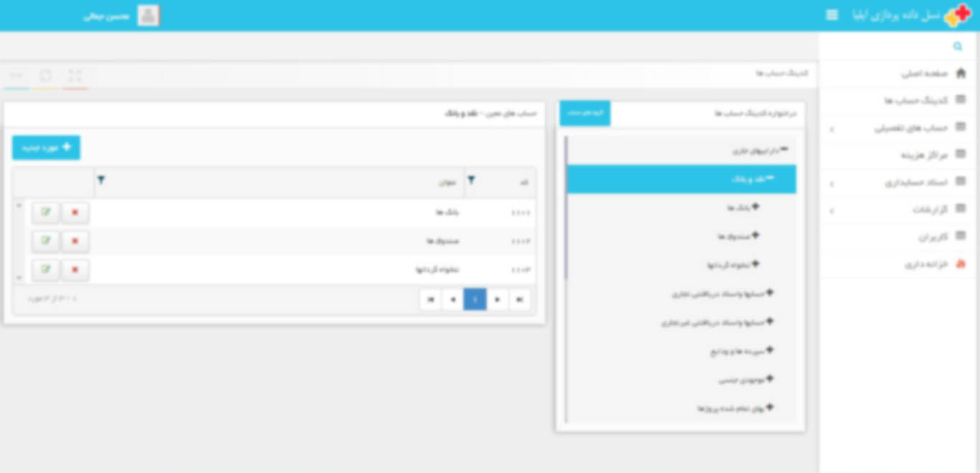Viewport: 980px width, 473px height.
Task: Expand the گزارشات sidebar section
Action: click(x=831, y=210)
